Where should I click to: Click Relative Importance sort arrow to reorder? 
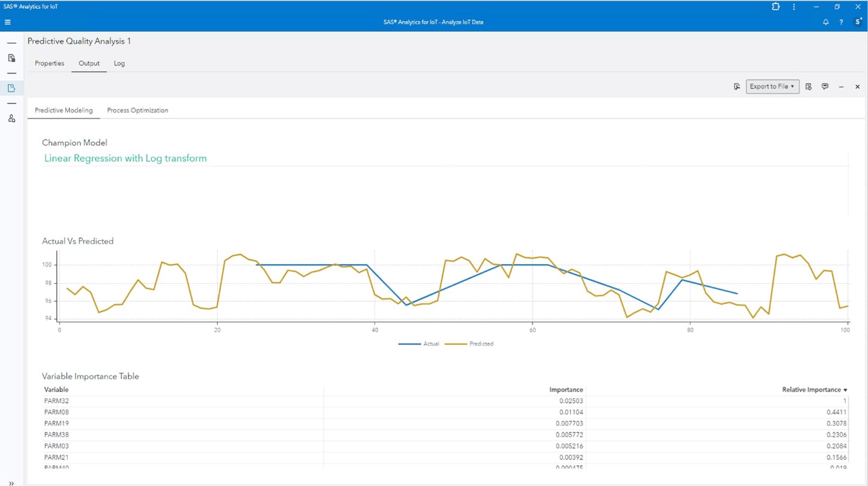pos(844,390)
